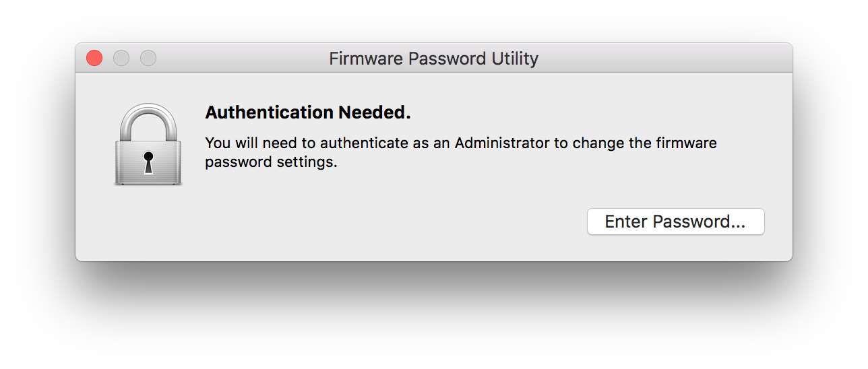The image size is (868, 369).
Task: Select the Authentication Needed. heading
Action: 308,112
